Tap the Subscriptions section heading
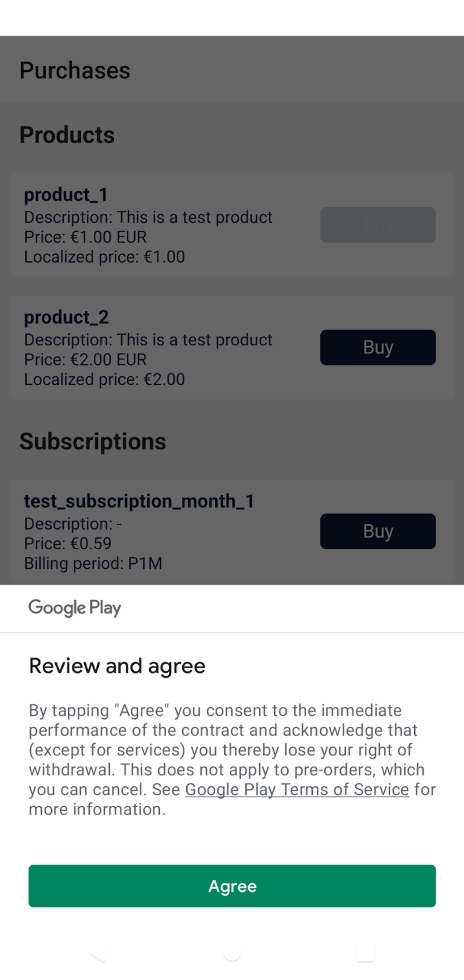This screenshot has height=980, width=464. coord(93,442)
